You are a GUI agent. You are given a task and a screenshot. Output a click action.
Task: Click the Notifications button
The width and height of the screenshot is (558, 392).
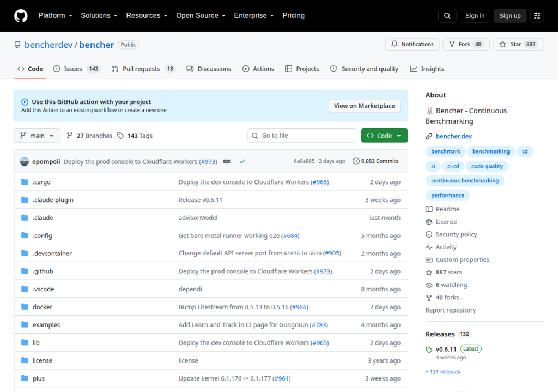(412, 44)
